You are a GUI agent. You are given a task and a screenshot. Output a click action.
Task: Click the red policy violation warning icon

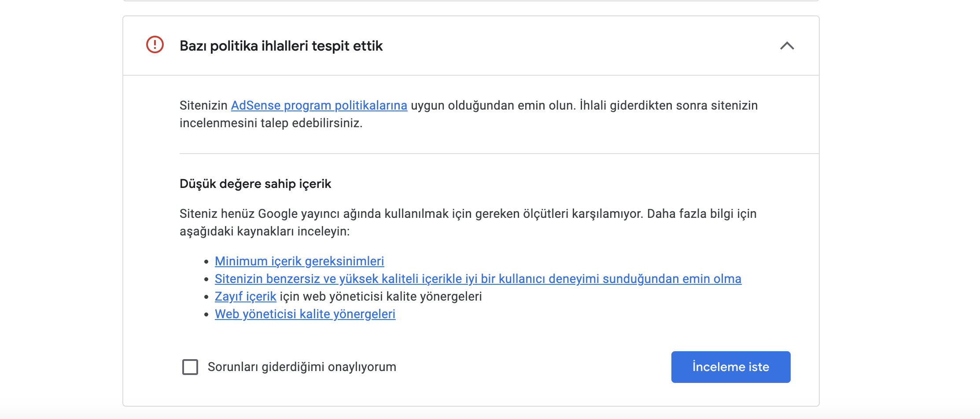(x=155, y=45)
